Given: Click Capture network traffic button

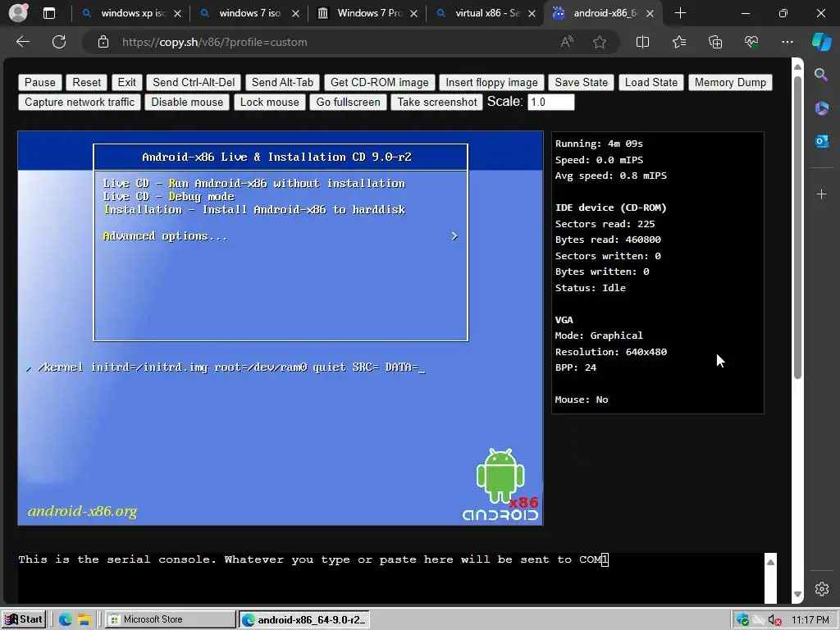Looking at the screenshot, I should [x=80, y=103].
